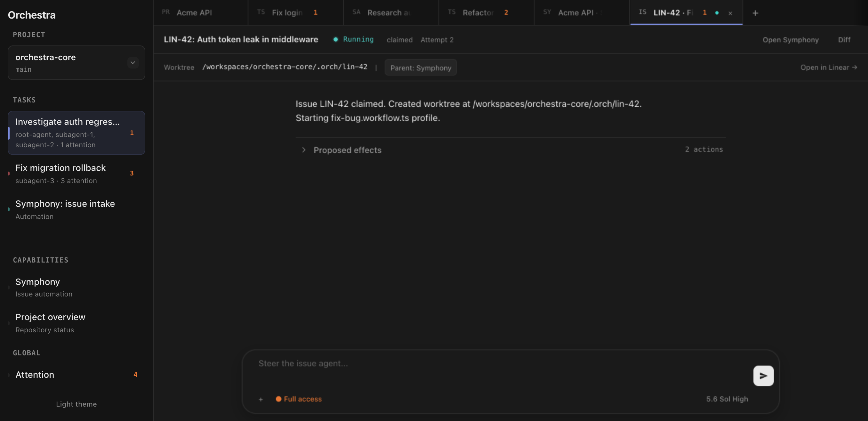Viewport: 868px width, 421px height.
Task: Click badge 2 on Refactor tab
Action: tap(506, 12)
